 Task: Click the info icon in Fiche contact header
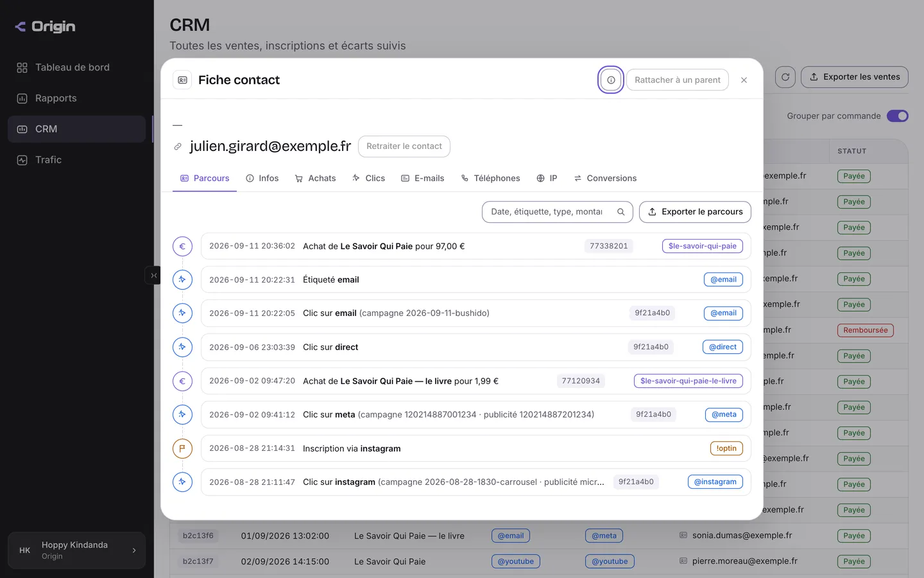click(x=611, y=80)
